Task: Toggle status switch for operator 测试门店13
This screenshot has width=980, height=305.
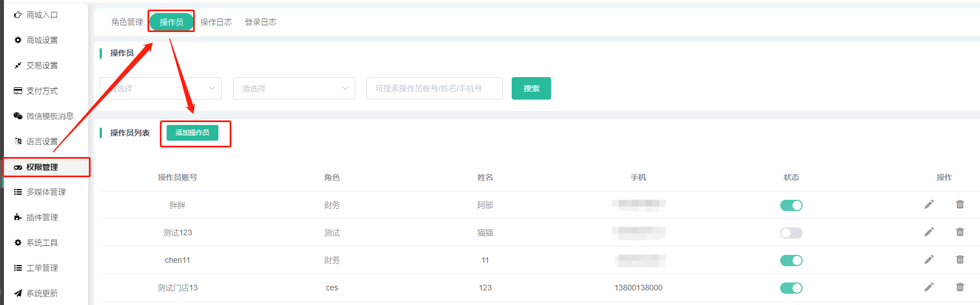Action: click(x=791, y=288)
